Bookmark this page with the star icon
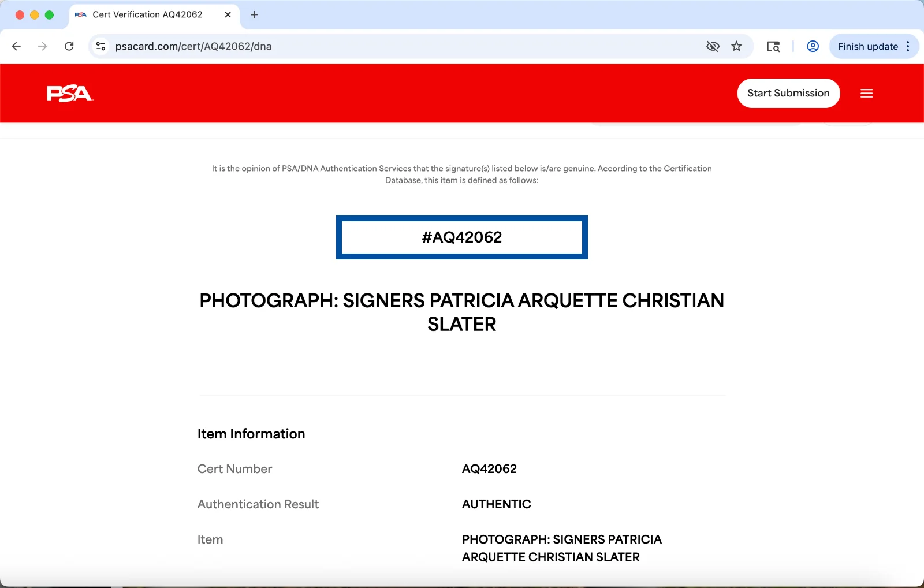The image size is (924, 588). tap(736, 46)
